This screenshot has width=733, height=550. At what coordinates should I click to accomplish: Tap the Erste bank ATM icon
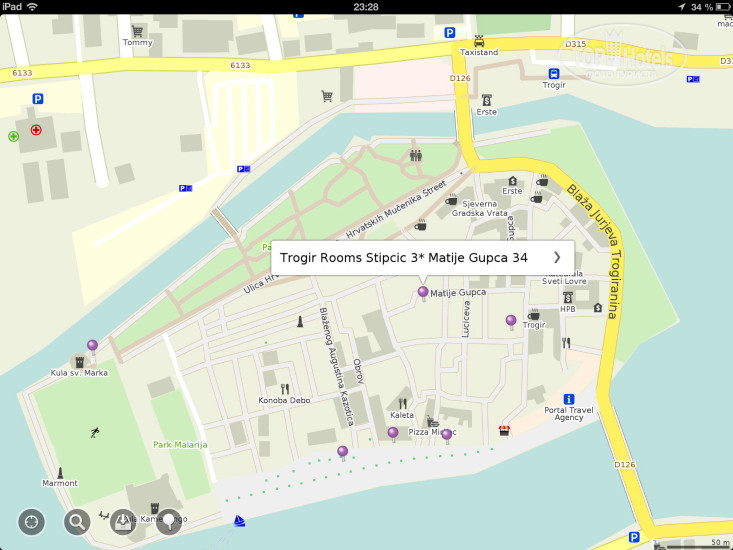click(x=487, y=100)
